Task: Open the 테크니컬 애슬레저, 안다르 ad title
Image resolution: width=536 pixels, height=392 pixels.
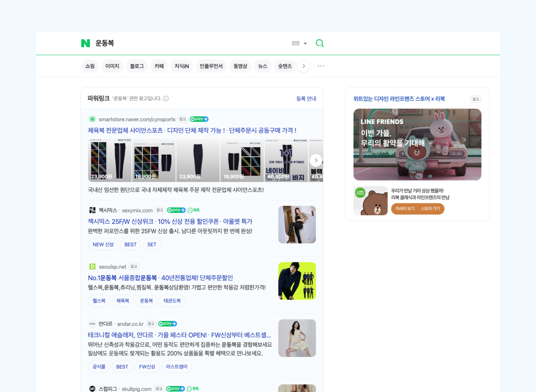Action: (179, 335)
